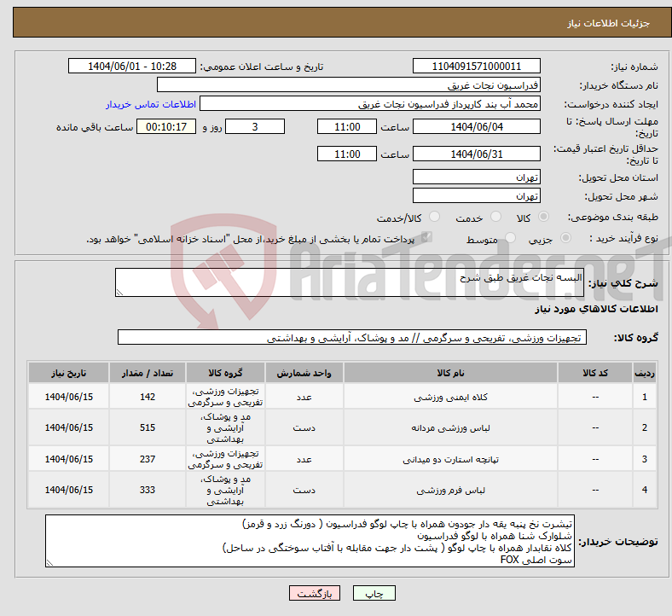This screenshot has width=672, height=616.
Task: Select the row لباس فرم ورزشی
Action: pyautogui.click(x=343, y=490)
